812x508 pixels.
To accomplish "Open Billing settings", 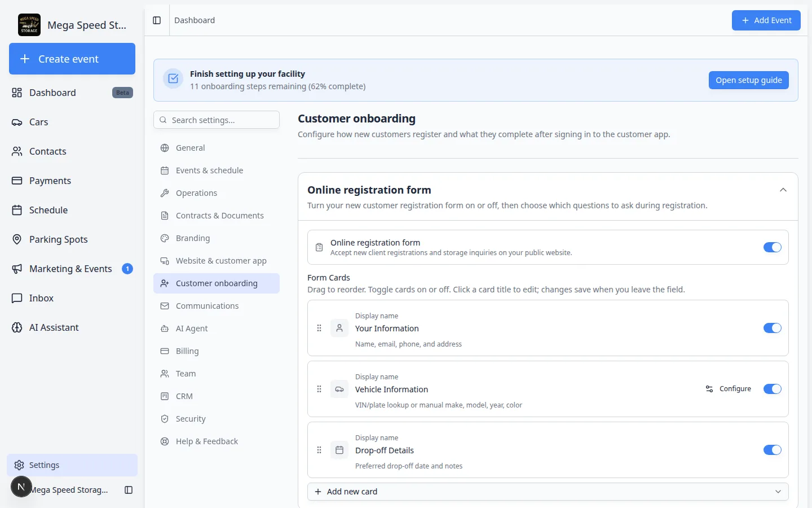I will click(x=217, y=351).
